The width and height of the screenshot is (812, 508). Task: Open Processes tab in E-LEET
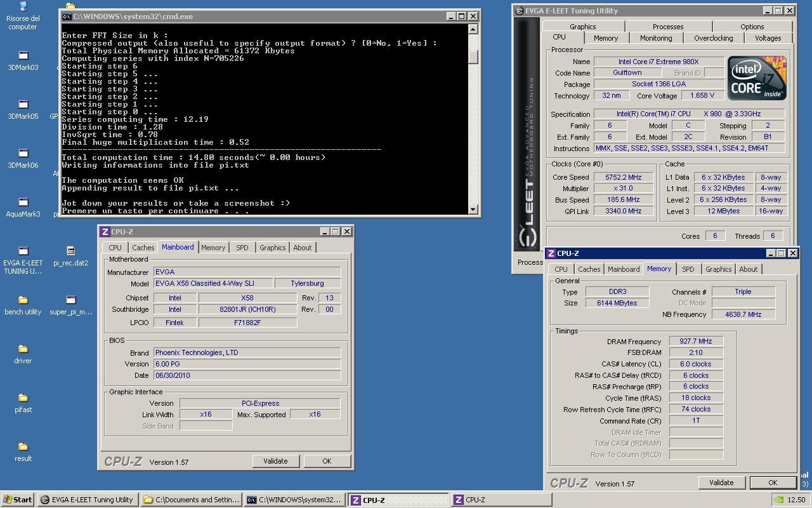(x=668, y=27)
